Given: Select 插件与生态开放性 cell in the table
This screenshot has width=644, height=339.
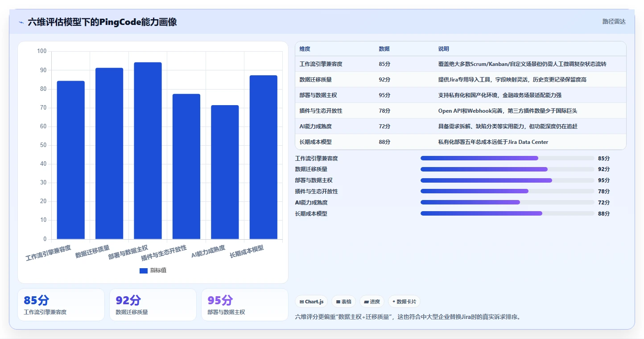Looking at the screenshot, I should pos(321,111).
